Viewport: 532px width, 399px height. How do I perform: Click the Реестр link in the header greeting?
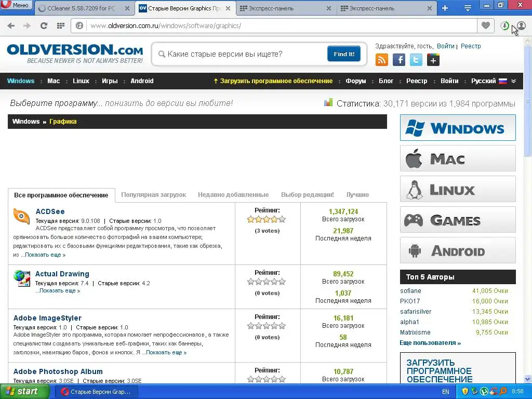[x=471, y=46]
